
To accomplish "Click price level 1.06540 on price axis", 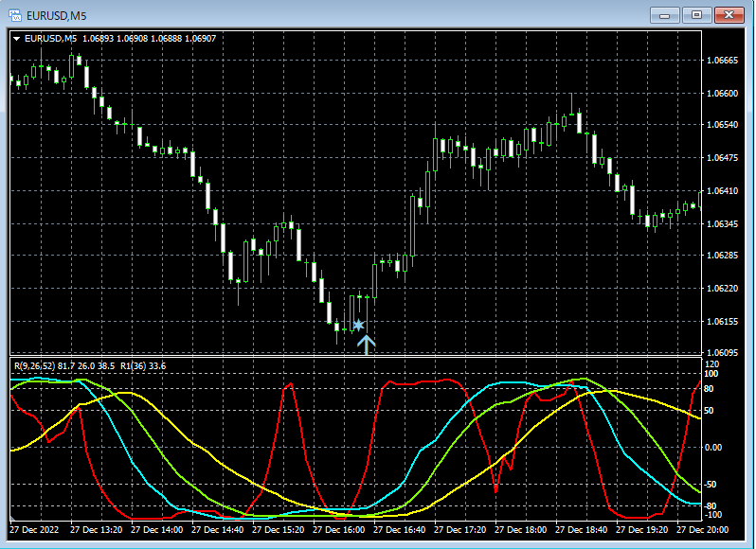I will [722, 125].
